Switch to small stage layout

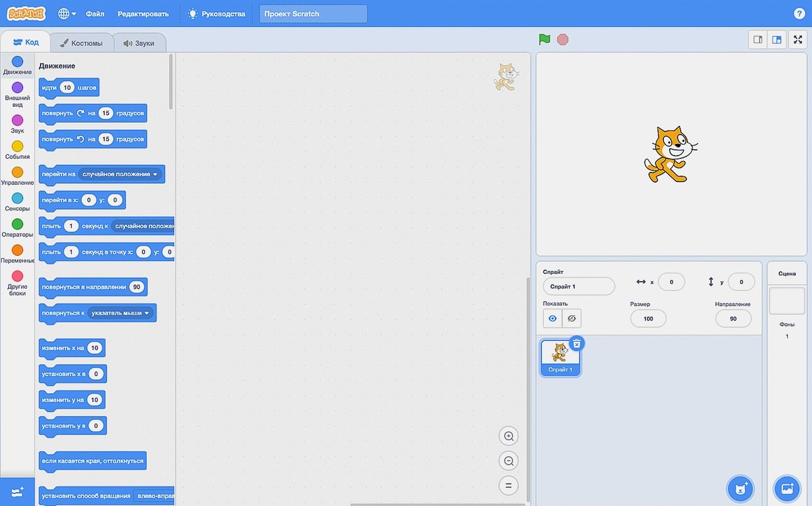758,39
